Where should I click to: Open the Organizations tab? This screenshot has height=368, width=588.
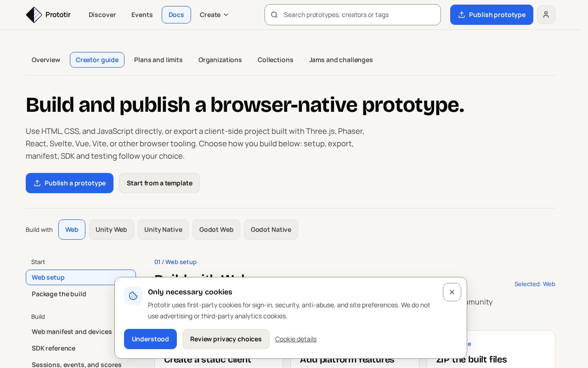tap(220, 60)
